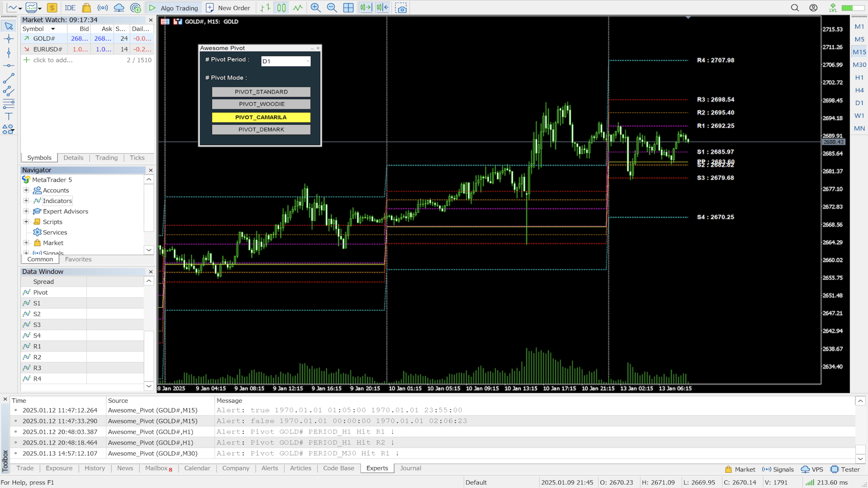
Task: Open the Signals radio icon in the toolbar
Action: tap(103, 8)
